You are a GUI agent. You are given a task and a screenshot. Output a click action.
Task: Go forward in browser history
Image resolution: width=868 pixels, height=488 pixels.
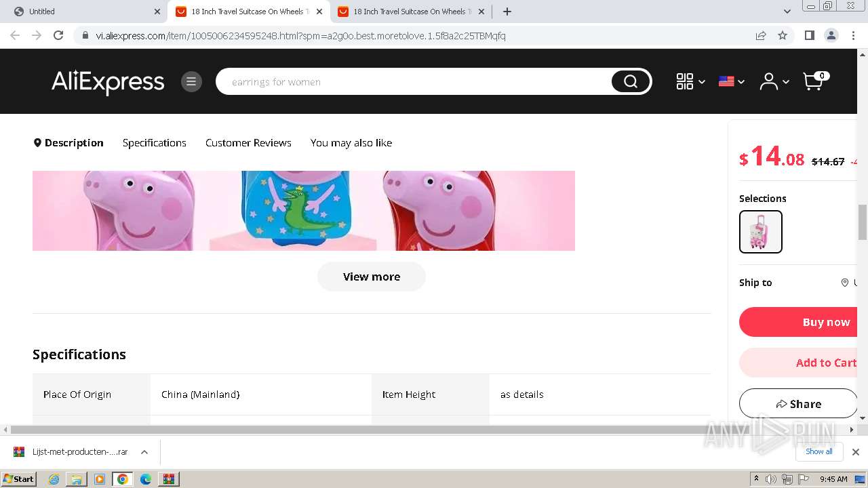point(37,35)
